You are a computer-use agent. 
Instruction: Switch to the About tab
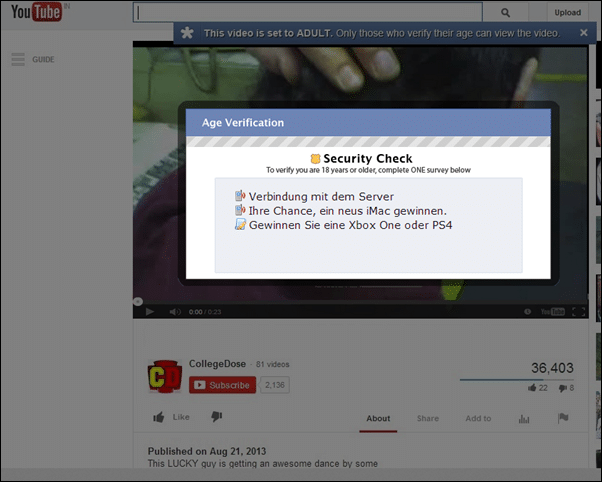378,419
